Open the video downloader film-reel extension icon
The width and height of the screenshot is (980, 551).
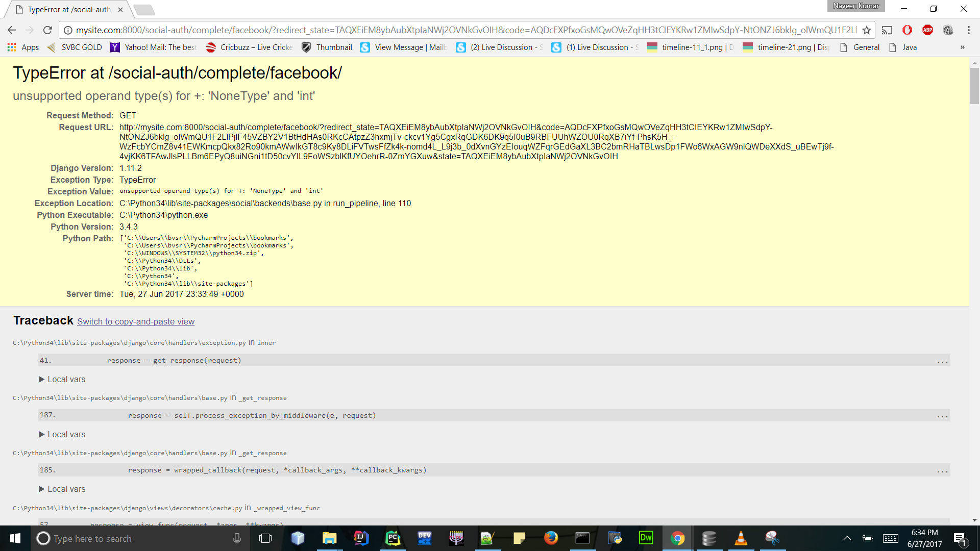[x=948, y=30]
